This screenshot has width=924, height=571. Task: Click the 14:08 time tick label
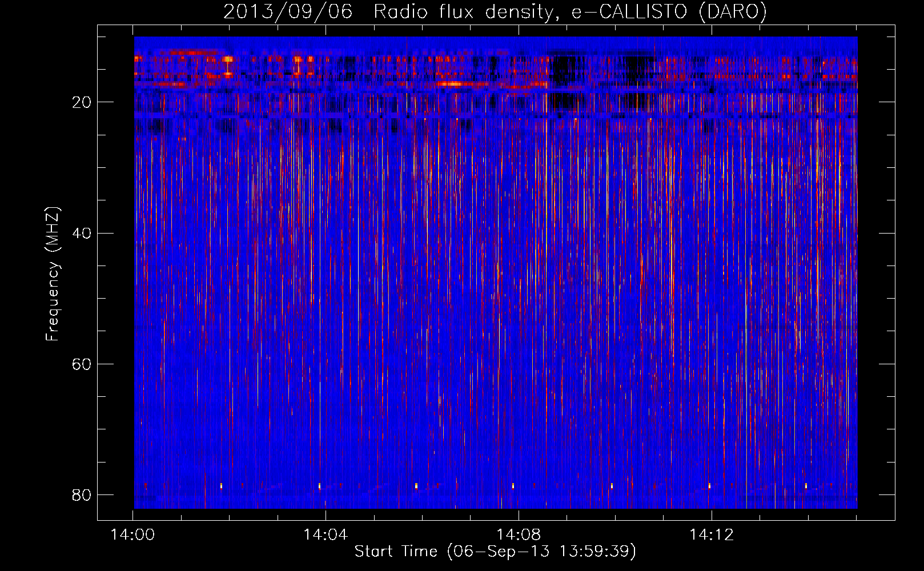click(519, 535)
